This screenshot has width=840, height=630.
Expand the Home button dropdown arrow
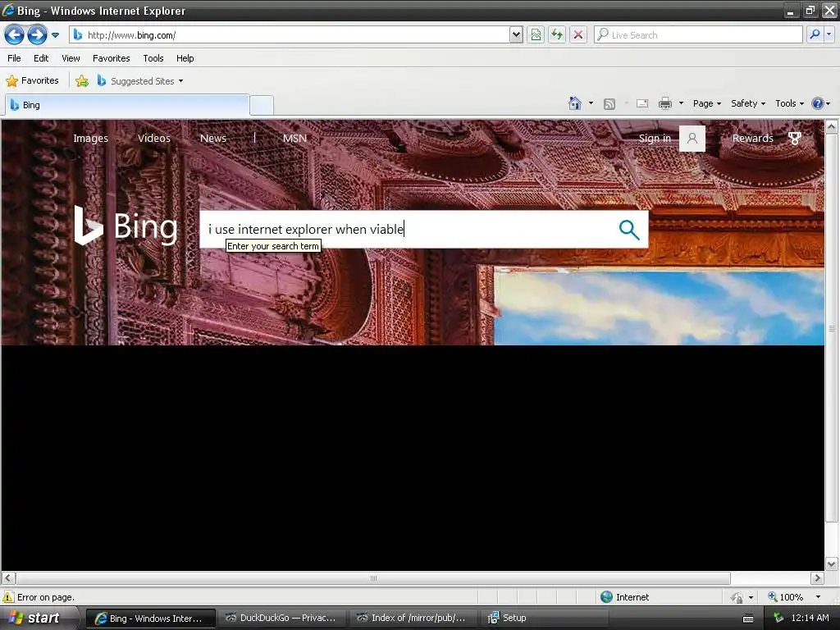[x=591, y=103]
